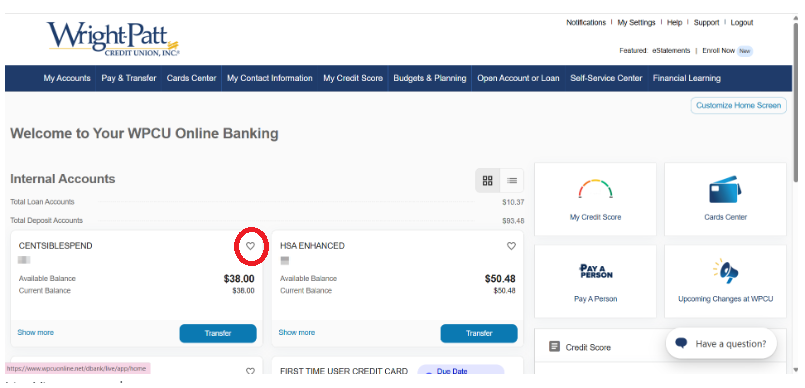Open the Cards Center card icon tile
The image size is (805, 388).
(725, 199)
